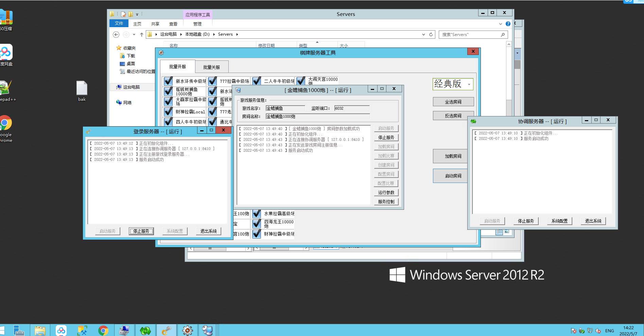Click the green arrows coordination server taskbar icon
This screenshot has width=644, height=336.
click(x=145, y=330)
